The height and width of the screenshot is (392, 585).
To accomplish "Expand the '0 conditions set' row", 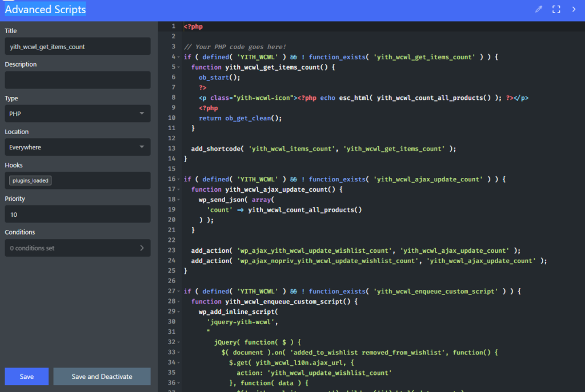I will point(77,248).
